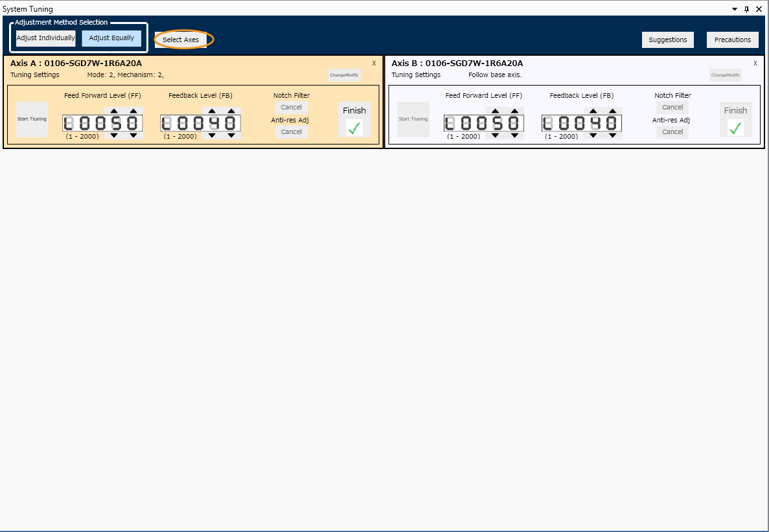Increase Axis A Feed Forward tens digit
This screenshot has width=769, height=532.
tap(114, 111)
